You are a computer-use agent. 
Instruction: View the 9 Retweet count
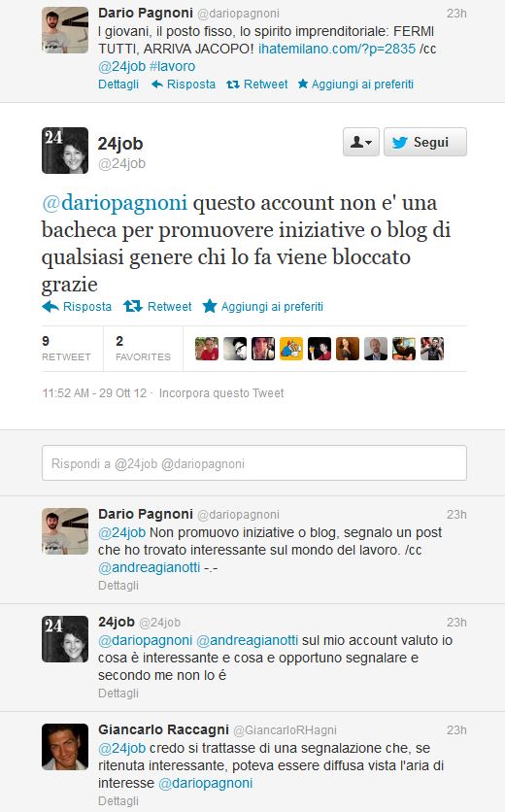[66, 349]
